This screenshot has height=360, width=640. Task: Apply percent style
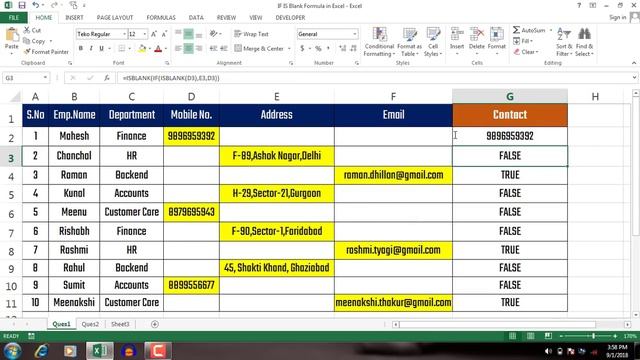318,49
